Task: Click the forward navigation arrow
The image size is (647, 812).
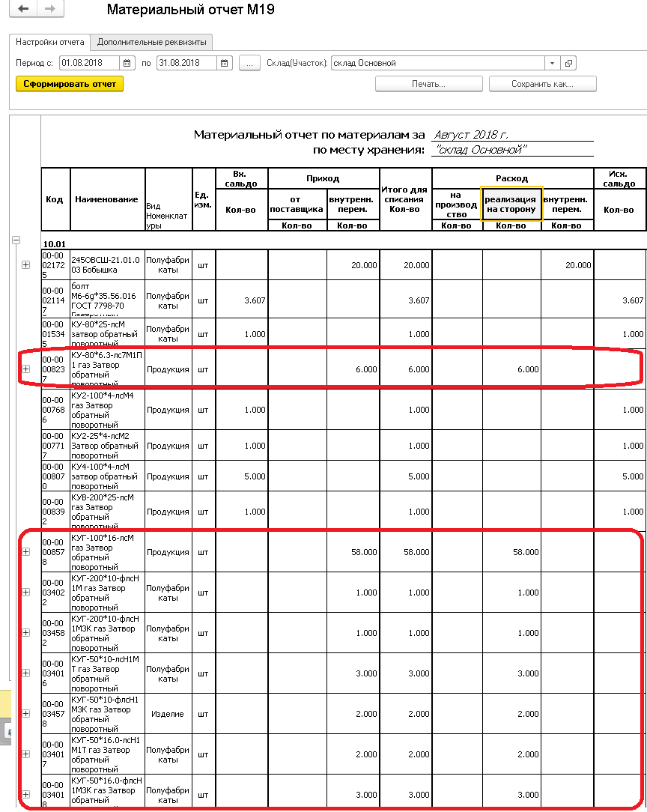Action: (x=50, y=10)
